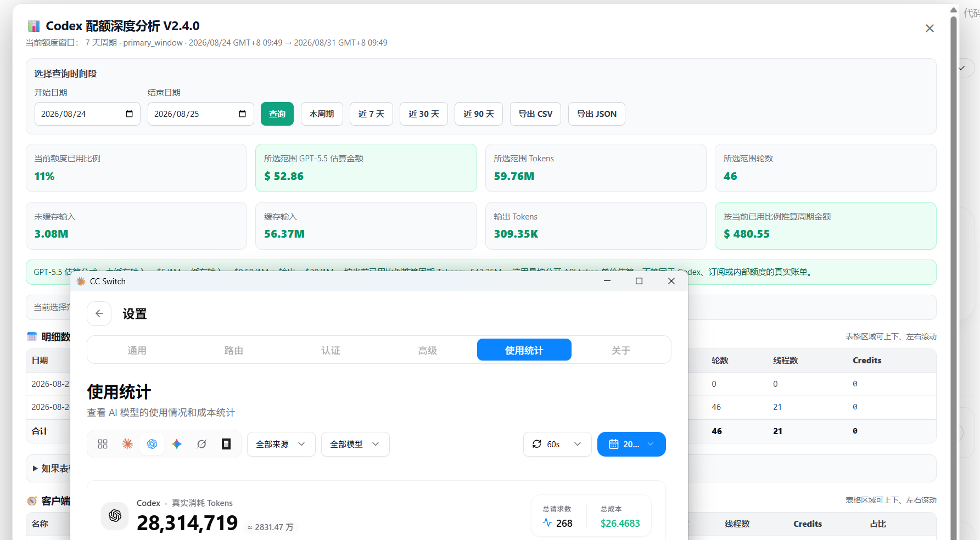This screenshot has height=540, width=980.
Task: Click the OpenAI logo on the Codex card
Action: click(115, 515)
